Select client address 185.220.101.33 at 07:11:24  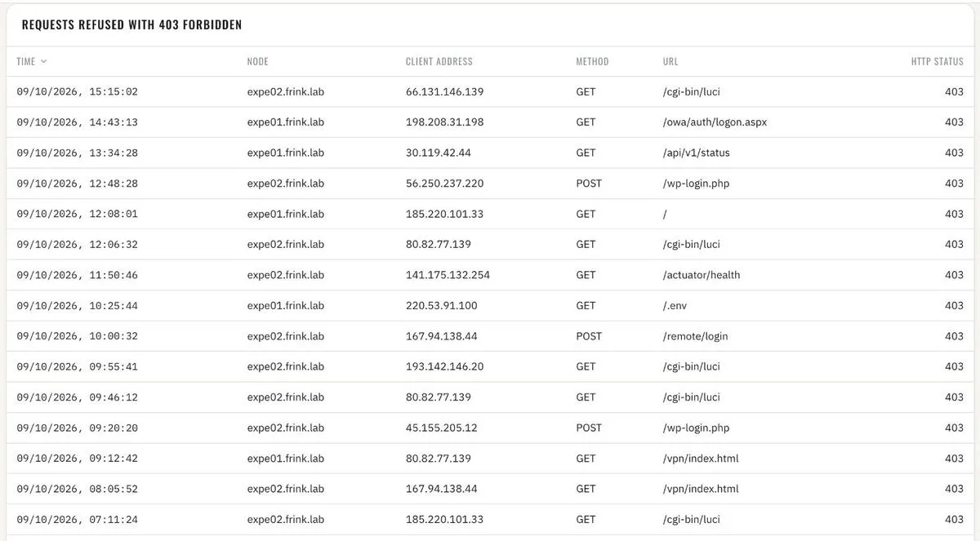click(x=444, y=519)
